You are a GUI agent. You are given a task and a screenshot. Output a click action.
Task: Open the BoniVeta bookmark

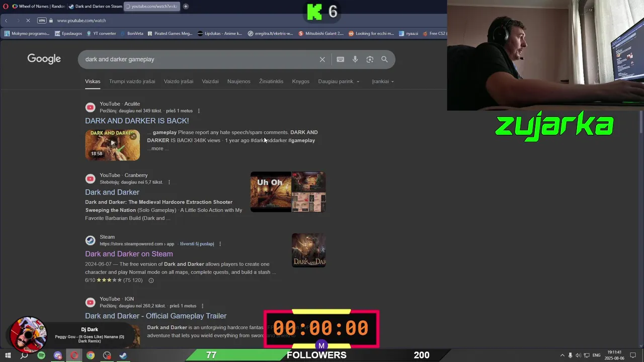[131, 34]
